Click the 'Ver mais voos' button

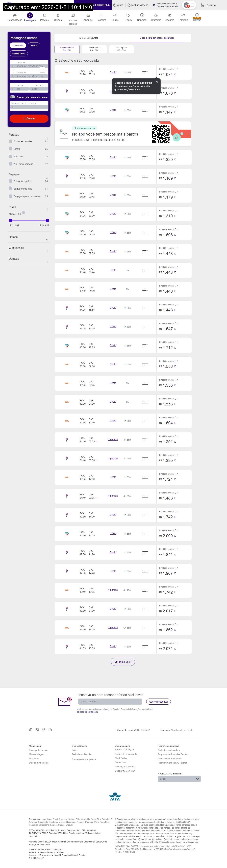123,662
